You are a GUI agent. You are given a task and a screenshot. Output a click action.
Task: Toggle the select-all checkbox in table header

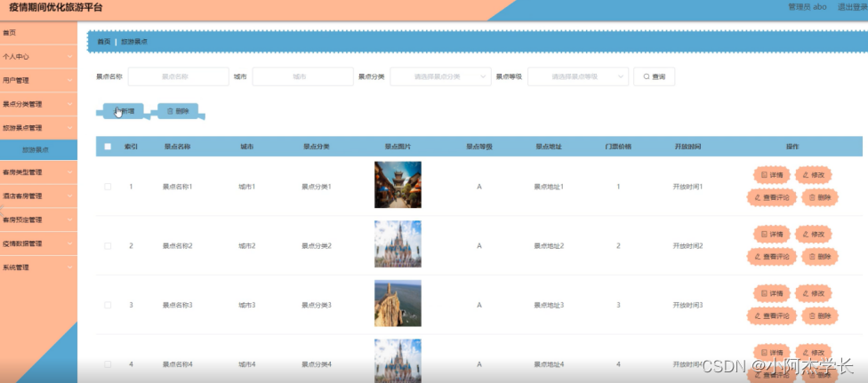click(x=108, y=147)
